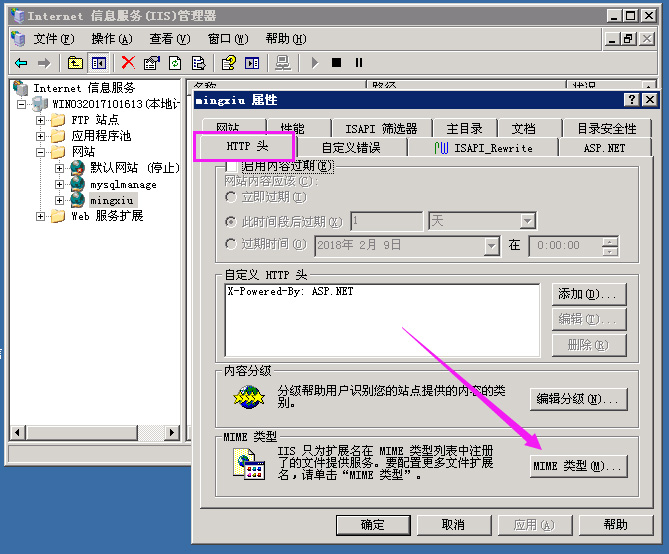
Task: Click the 取消 button
Action: point(454,525)
